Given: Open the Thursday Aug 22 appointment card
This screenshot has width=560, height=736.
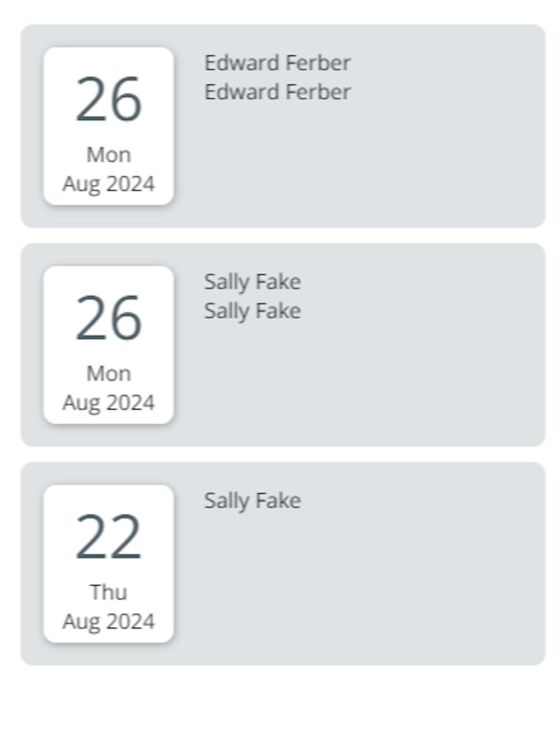Looking at the screenshot, I should click(283, 564).
